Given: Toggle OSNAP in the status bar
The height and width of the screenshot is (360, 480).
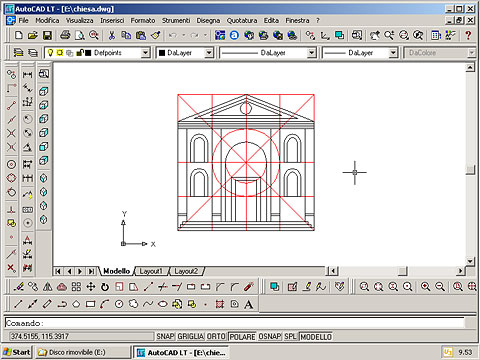Looking at the screenshot, I should [x=270, y=337].
